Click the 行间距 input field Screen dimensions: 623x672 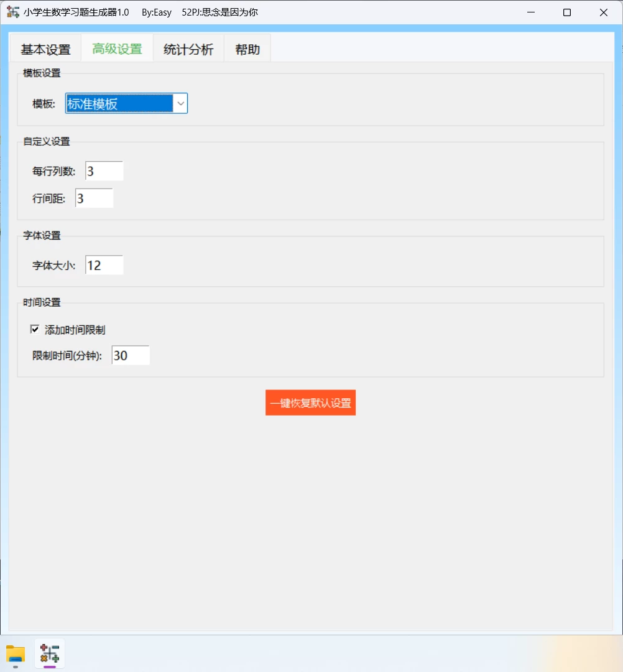pos(95,198)
